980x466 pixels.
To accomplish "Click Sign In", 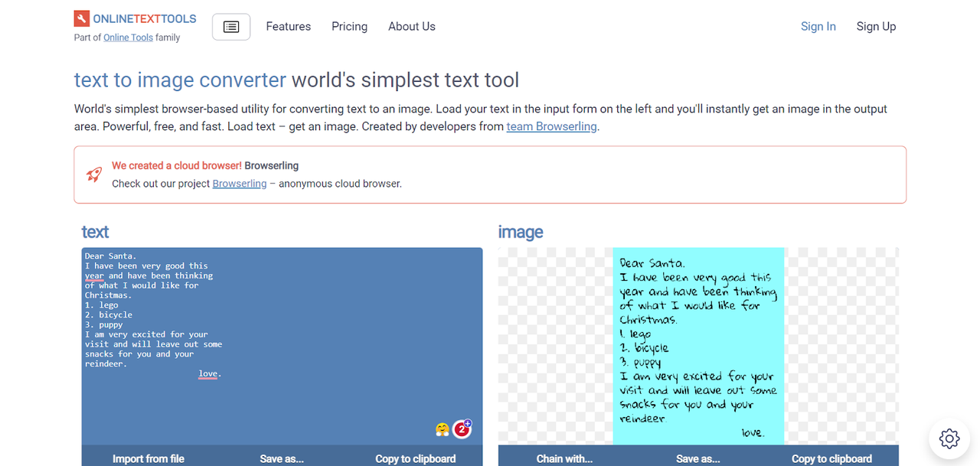I will (x=818, y=26).
